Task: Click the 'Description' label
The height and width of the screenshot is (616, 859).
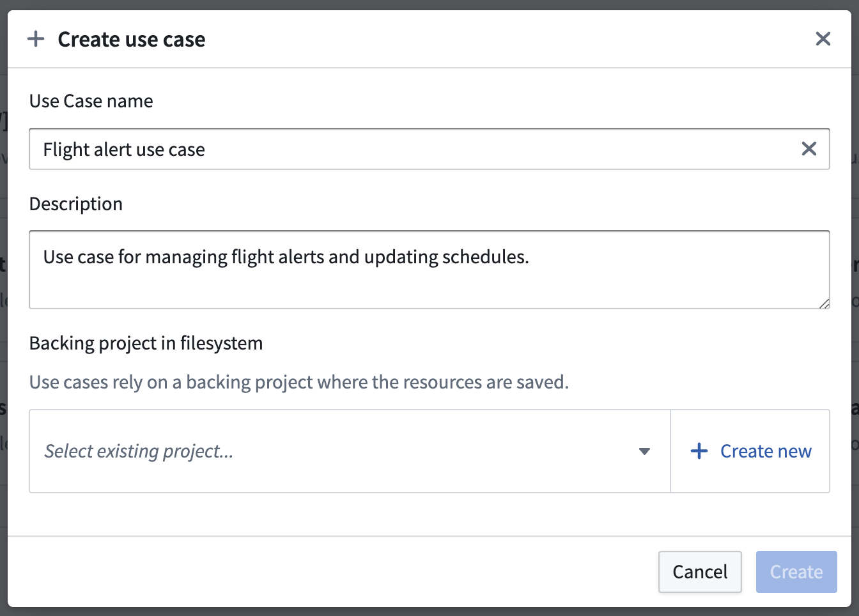Action: (x=76, y=204)
